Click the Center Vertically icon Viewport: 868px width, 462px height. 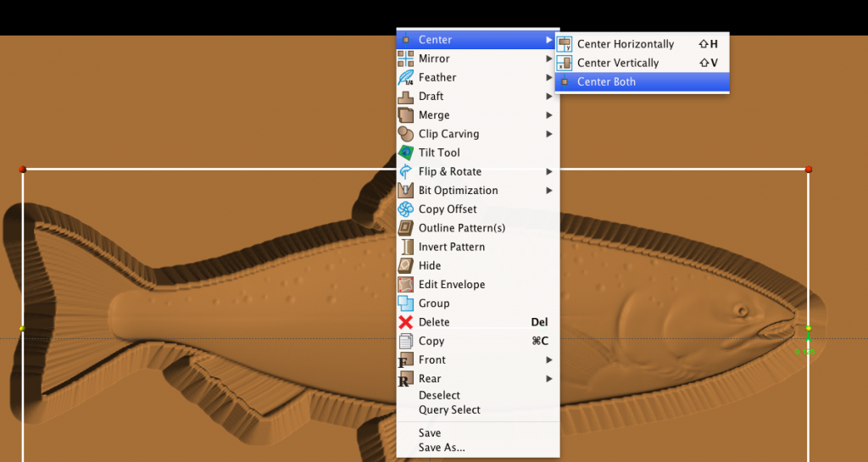[x=565, y=63]
